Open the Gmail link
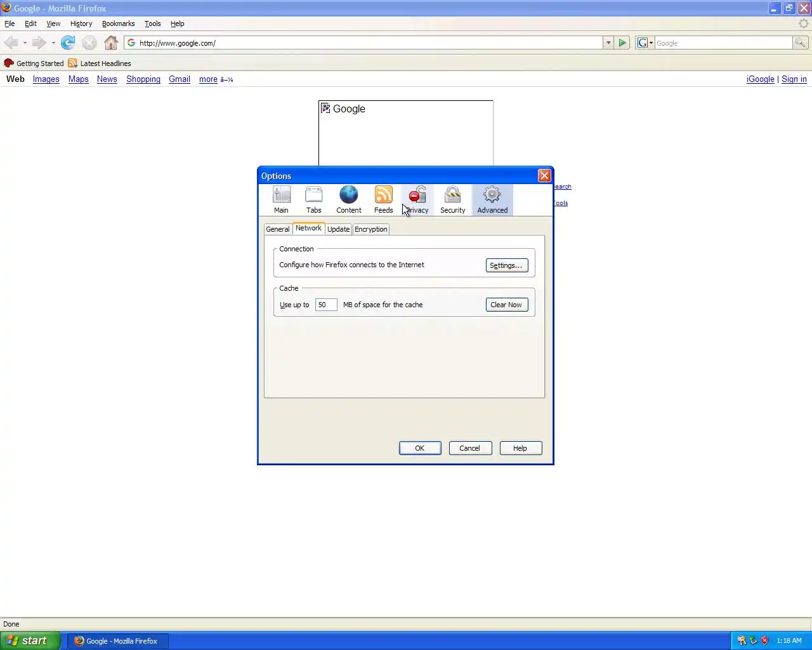Screen dimensions: 812x650 (180, 79)
